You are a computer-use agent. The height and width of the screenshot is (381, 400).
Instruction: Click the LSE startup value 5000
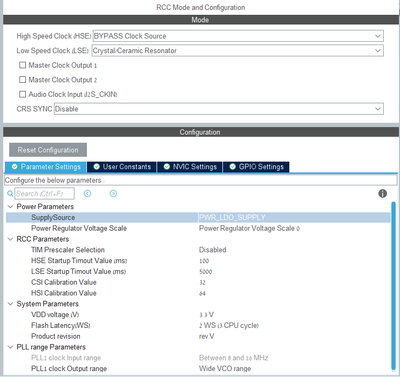pos(205,272)
